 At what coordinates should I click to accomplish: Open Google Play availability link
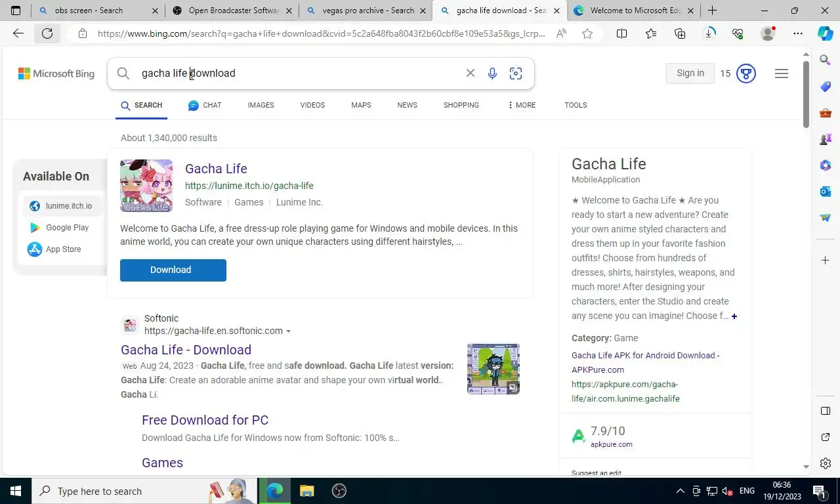62,228
